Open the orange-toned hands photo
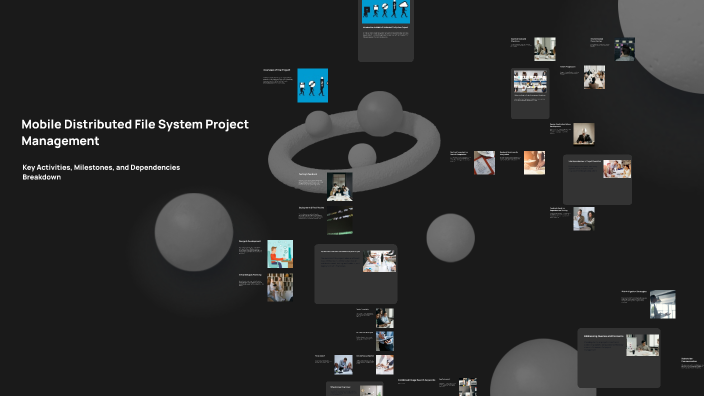 tap(534, 163)
